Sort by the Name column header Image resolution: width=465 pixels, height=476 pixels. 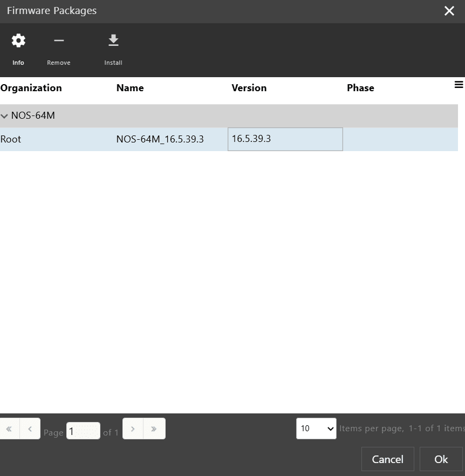pyautogui.click(x=130, y=88)
